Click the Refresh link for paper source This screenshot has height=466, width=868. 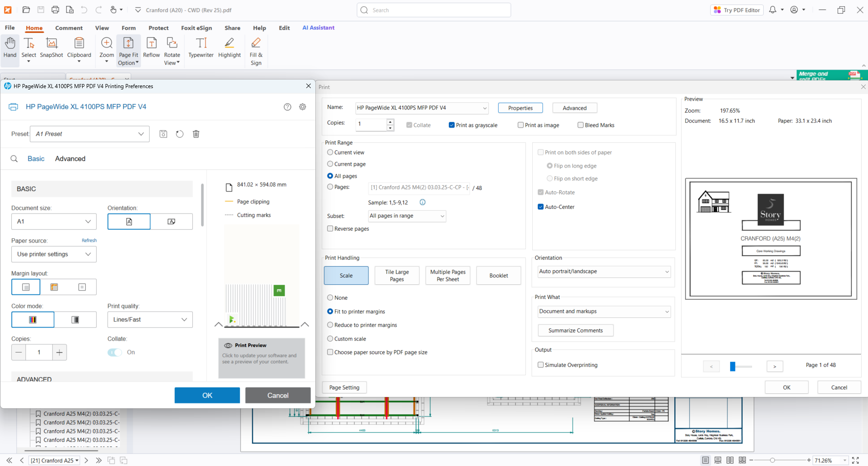89,240
